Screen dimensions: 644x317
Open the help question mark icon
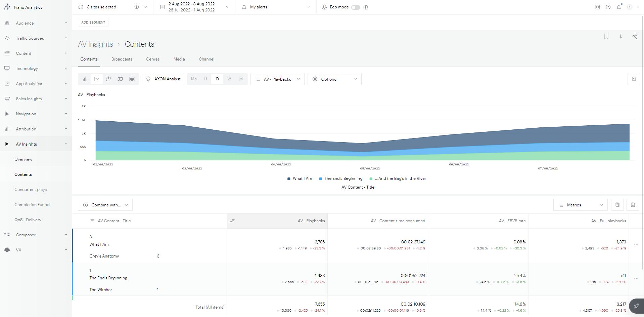(x=608, y=7)
